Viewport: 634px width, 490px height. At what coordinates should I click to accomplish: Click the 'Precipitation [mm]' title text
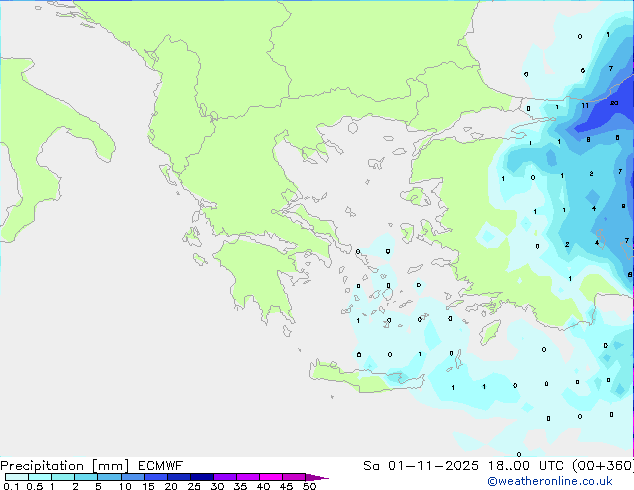pyautogui.click(x=65, y=466)
